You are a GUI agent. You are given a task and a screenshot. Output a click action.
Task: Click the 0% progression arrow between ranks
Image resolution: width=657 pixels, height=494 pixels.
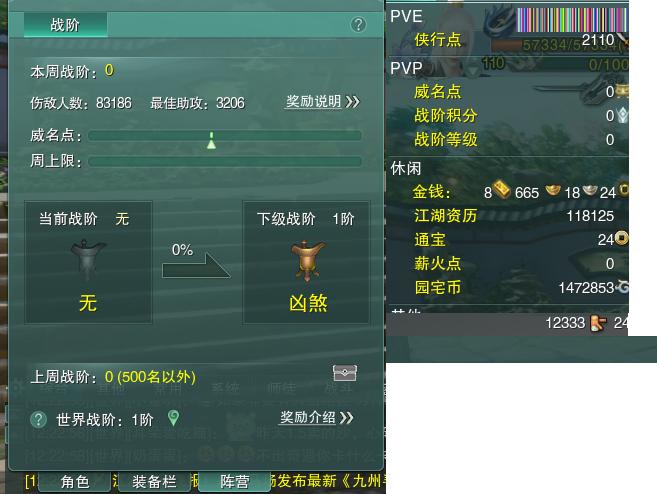coord(196,261)
